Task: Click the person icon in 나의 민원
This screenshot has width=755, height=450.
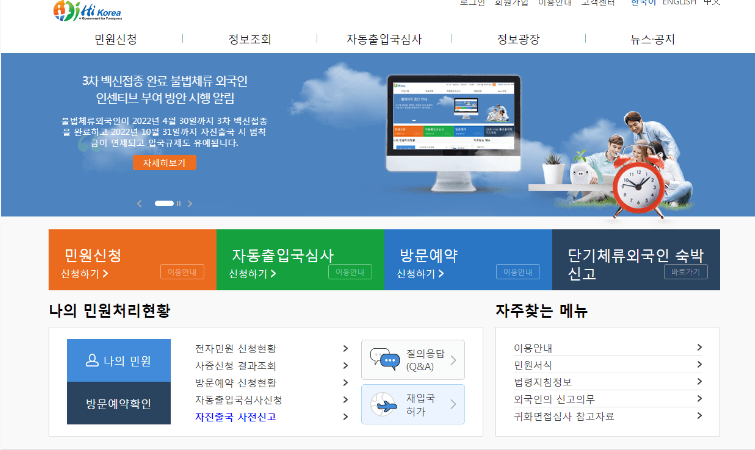Action: point(92,360)
